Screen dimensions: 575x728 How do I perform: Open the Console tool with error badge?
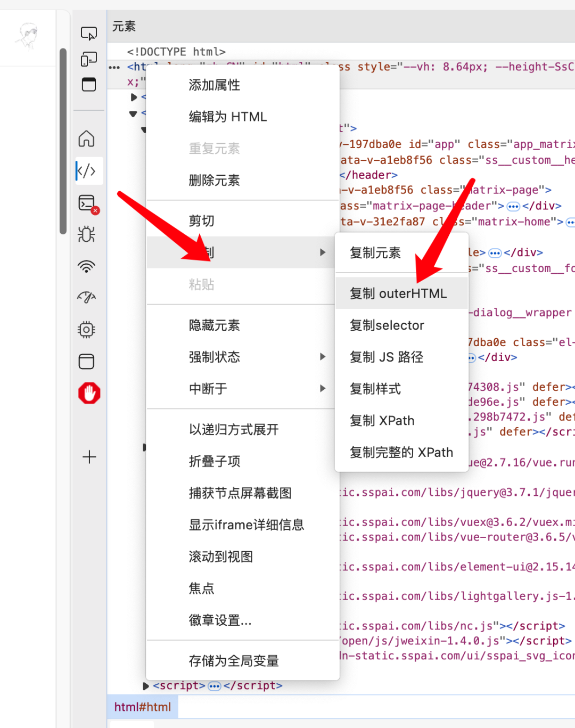88,204
